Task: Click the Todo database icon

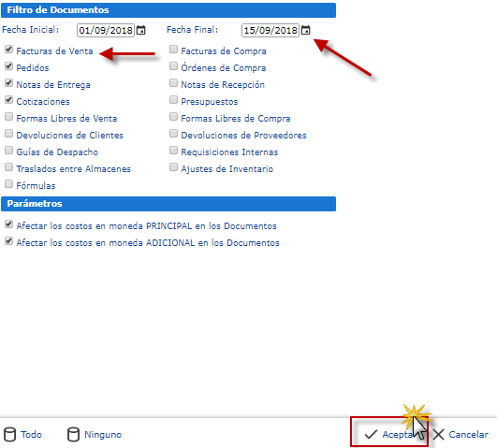Action: [9, 434]
